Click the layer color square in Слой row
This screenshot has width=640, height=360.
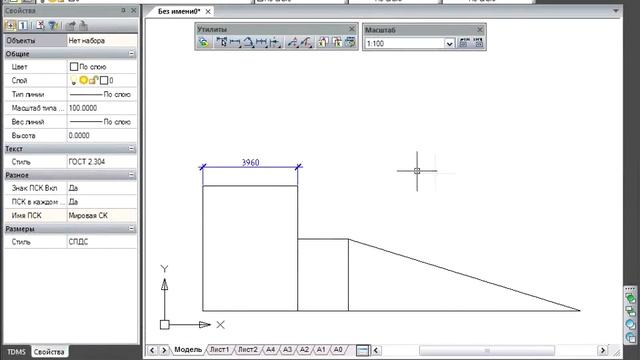coord(104,80)
